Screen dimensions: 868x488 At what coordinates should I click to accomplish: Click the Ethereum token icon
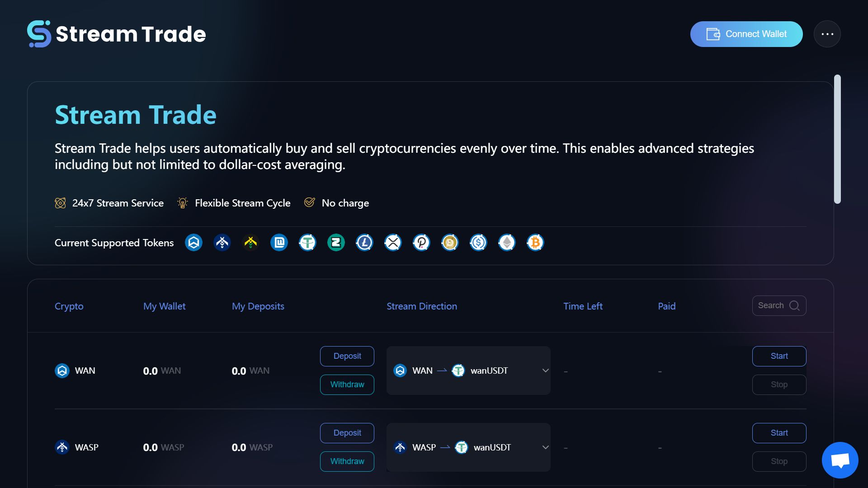tap(507, 243)
